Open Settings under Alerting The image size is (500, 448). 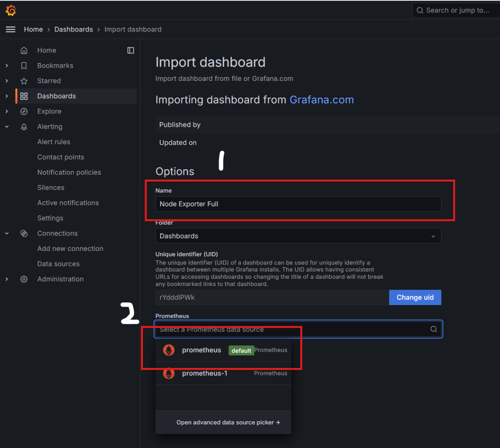tap(50, 218)
